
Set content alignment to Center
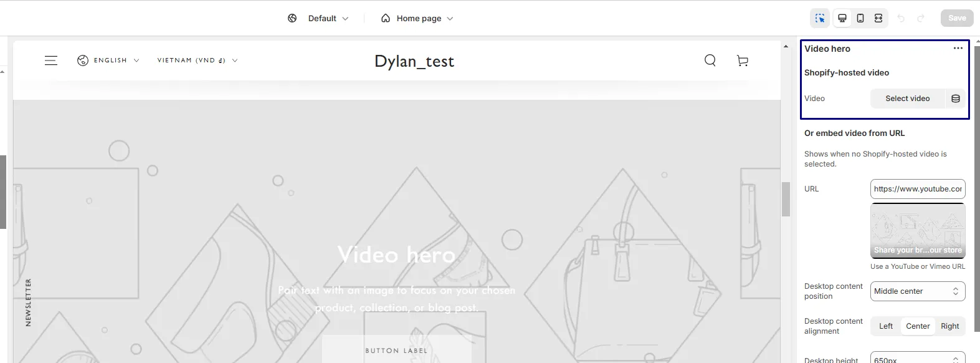pos(918,326)
